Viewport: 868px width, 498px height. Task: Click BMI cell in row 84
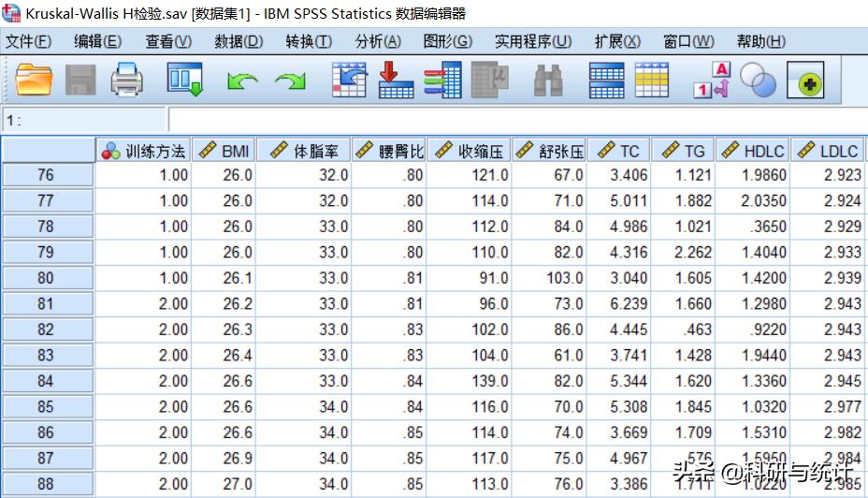224,381
